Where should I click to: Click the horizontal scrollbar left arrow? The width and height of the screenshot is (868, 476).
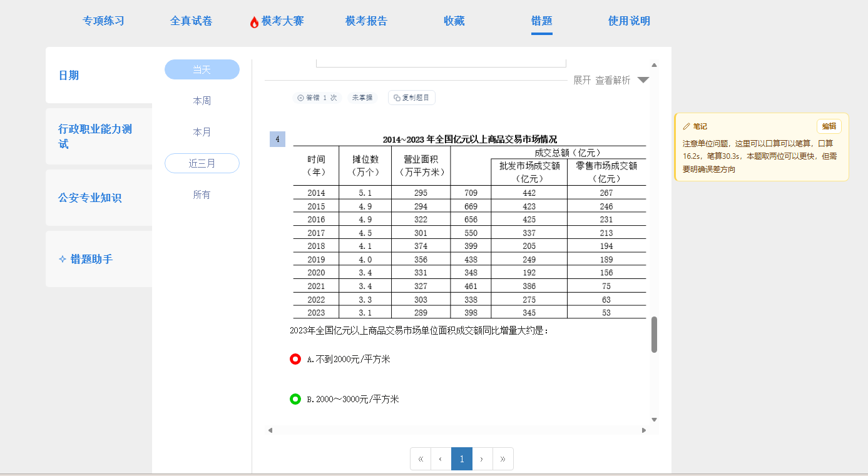tap(270, 430)
